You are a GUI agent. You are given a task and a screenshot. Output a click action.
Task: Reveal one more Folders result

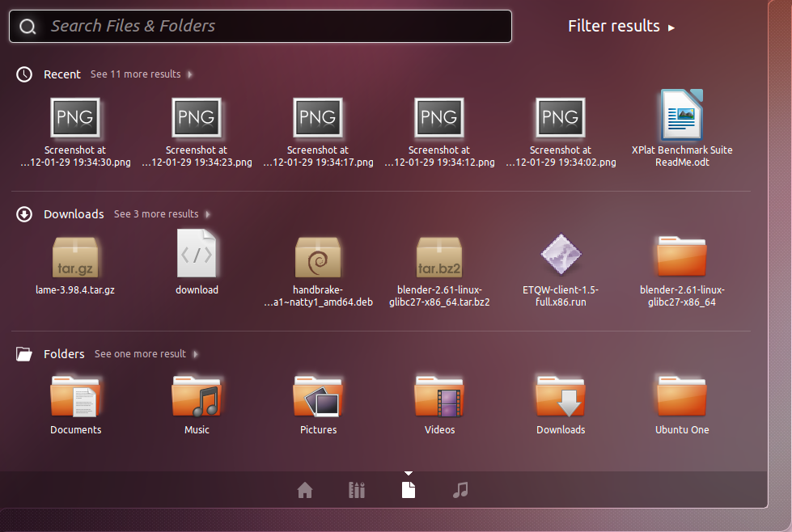point(146,353)
